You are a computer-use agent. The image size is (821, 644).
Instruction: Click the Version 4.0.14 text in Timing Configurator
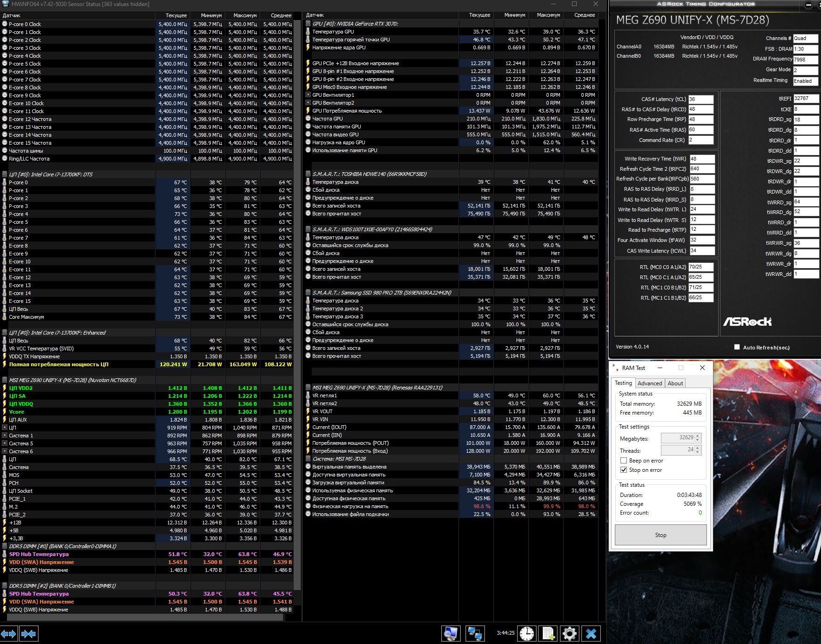(632, 347)
